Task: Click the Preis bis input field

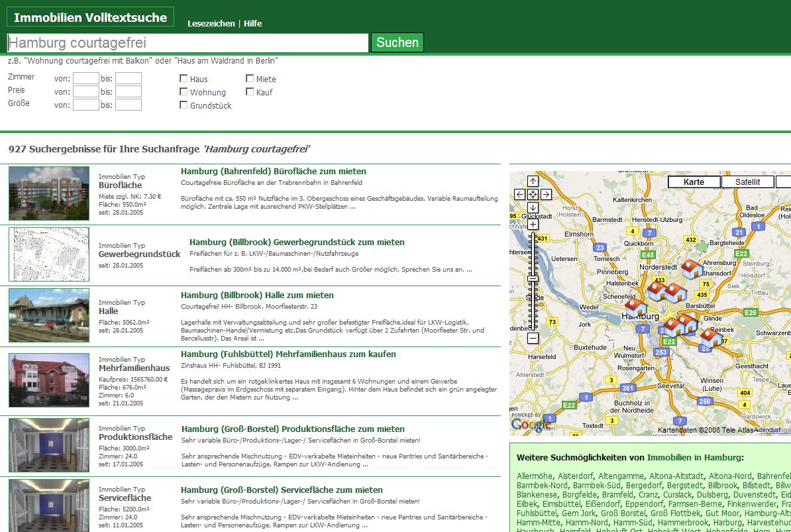Action: tap(128, 91)
